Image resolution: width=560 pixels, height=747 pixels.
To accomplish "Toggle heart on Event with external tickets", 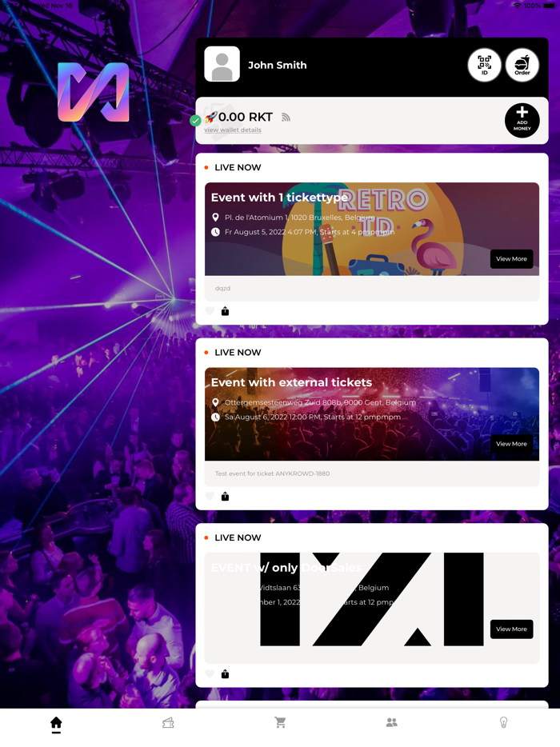I will tap(210, 497).
